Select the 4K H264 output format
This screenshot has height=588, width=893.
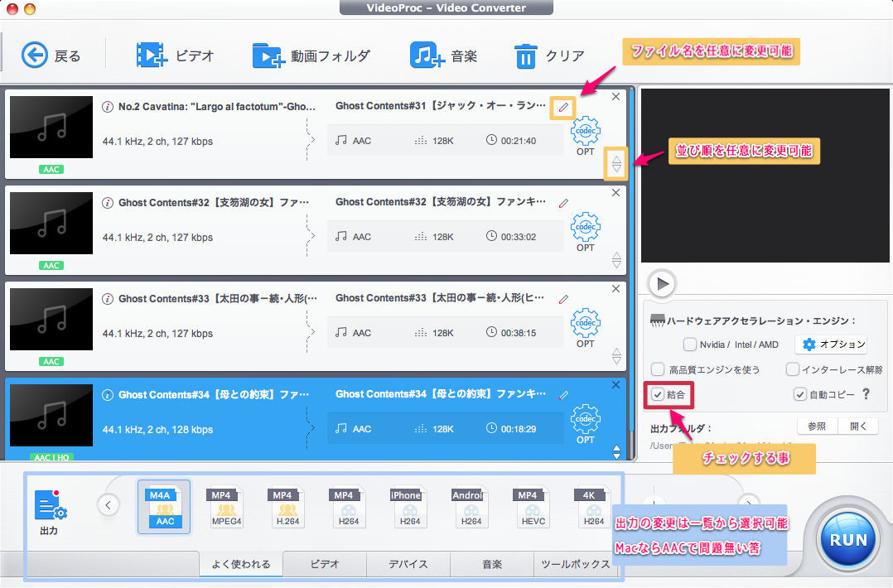click(593, 507)
